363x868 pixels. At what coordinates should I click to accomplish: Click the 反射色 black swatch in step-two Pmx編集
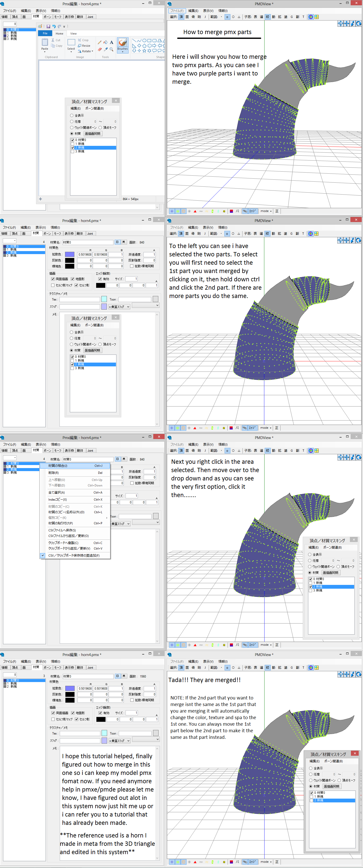coord(69,260)
